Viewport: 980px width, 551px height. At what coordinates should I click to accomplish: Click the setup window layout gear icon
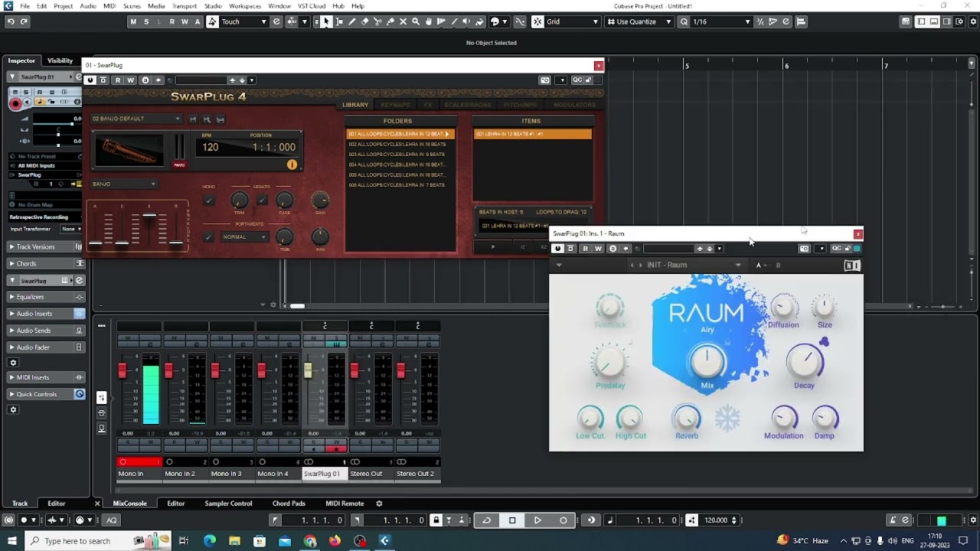point(972,21)
